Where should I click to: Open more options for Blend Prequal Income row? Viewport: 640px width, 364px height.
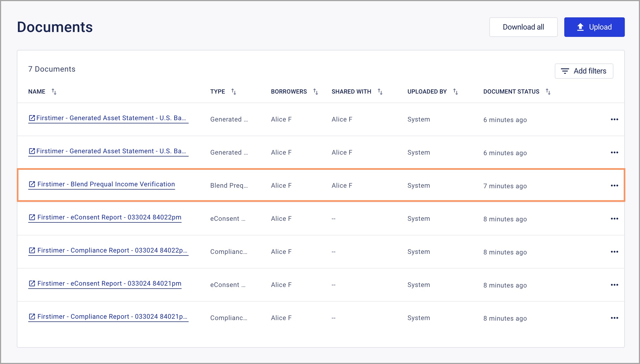point(614,186)
